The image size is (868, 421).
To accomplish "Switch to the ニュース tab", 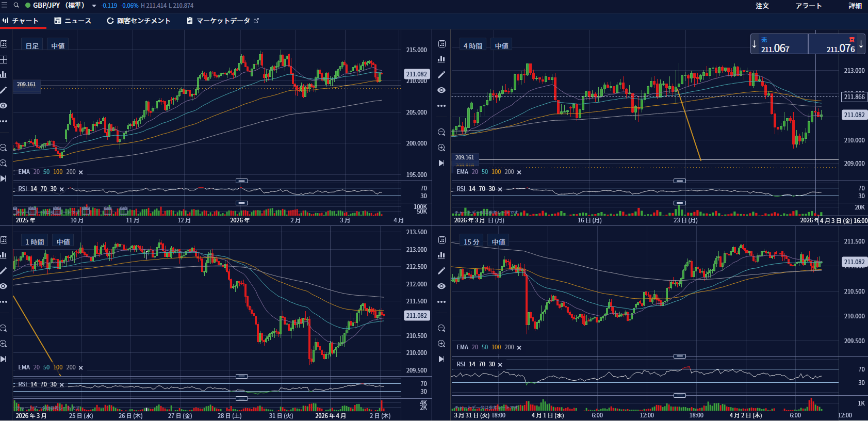I will [73, 21].
